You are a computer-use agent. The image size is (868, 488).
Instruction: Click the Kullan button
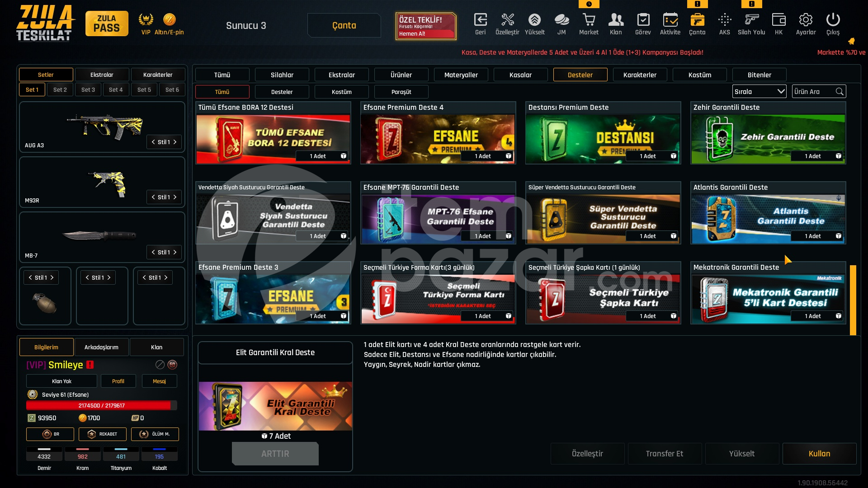coord(819,454)
